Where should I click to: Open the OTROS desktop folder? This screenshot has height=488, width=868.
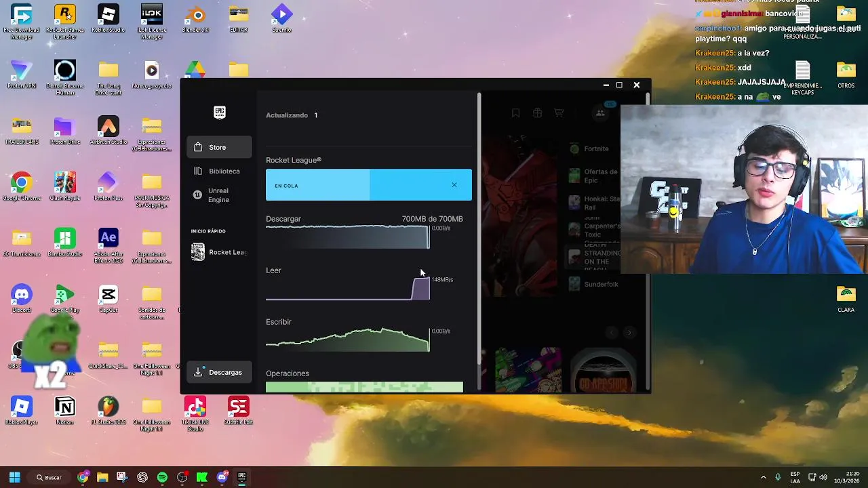846,75
